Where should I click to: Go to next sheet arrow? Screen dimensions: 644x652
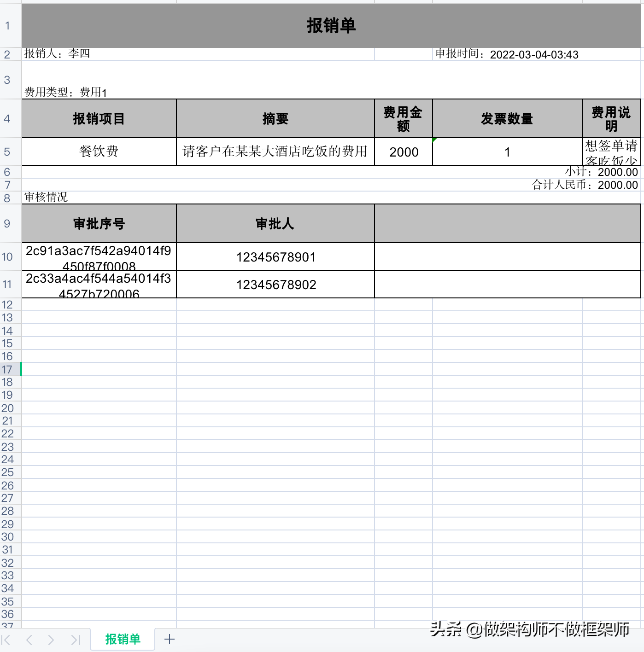pyautogui.click(x=51, y=640)
